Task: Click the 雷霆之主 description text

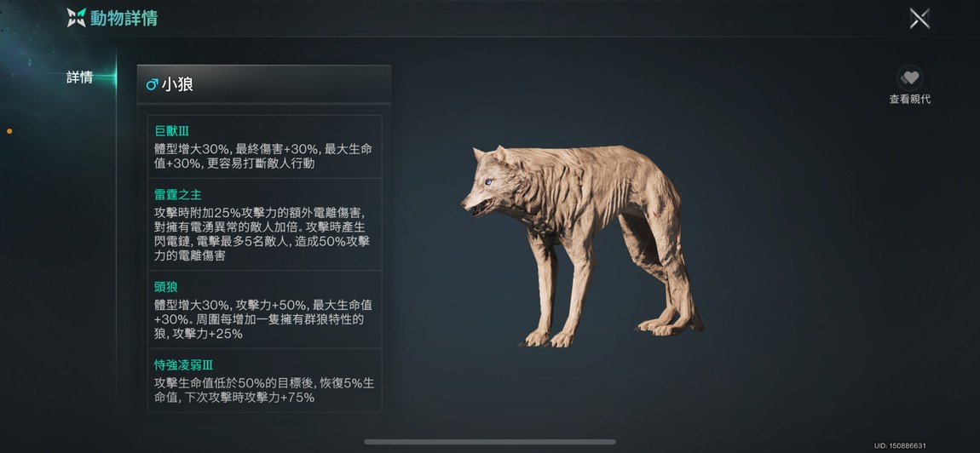Action: tap(262, 234)
